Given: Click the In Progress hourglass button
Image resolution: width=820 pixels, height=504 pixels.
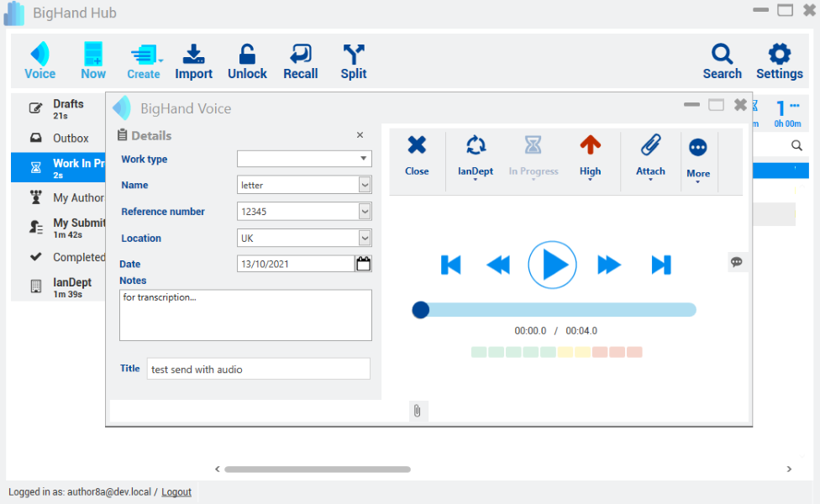Looking at the screenshot, I should point(534,158).
